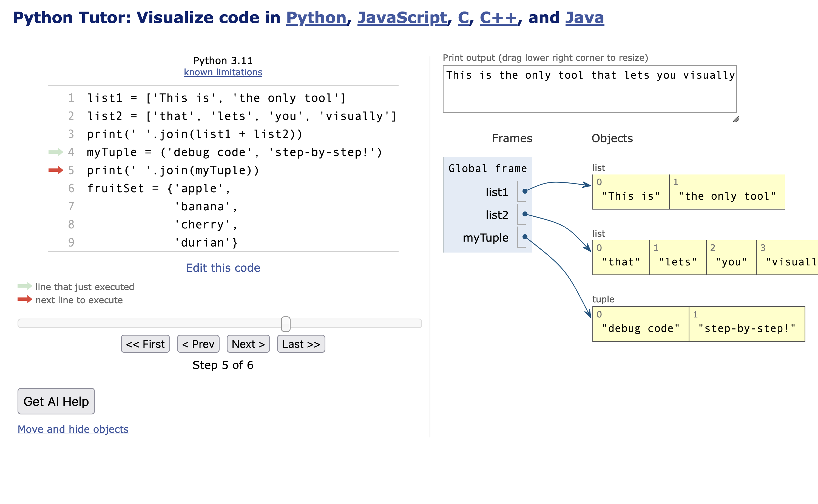Open the Python language link

(316, 18)
